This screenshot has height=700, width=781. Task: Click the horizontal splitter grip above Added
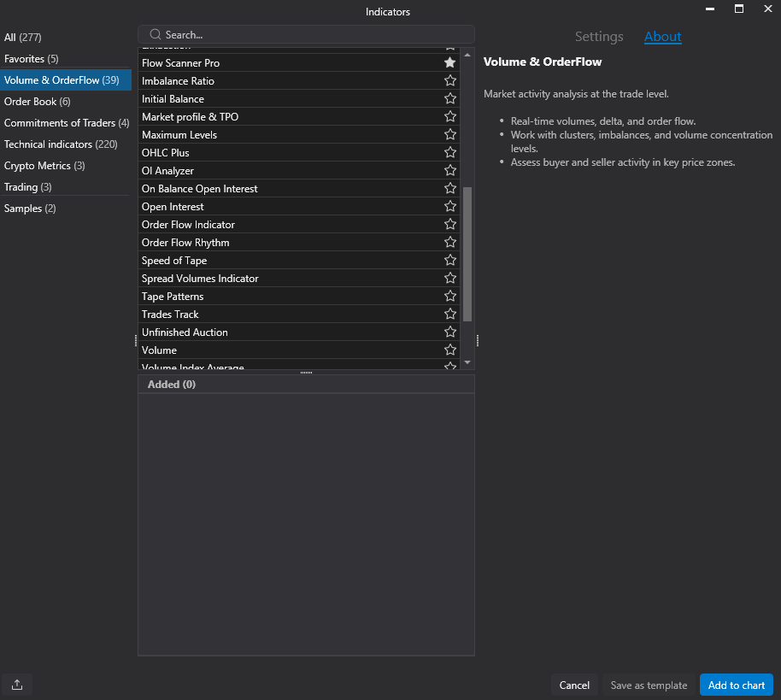tap(306, 372)
